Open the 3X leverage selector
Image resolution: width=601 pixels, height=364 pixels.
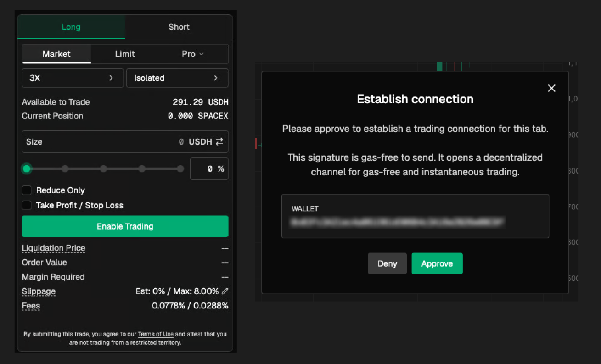tap(73, 78)
